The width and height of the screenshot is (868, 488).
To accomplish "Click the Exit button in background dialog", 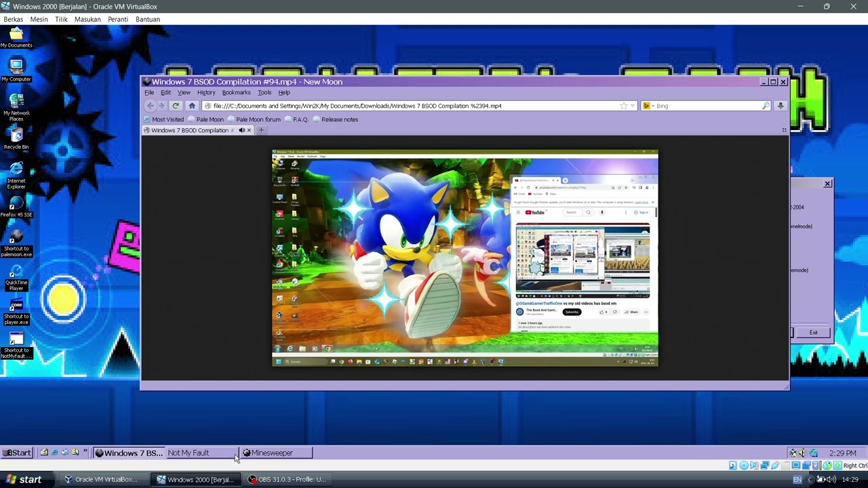I will 813,333.
